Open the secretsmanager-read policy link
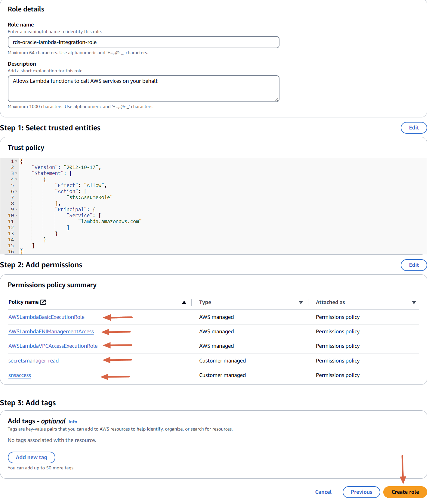This screenshot has height=504, width=429. [33, 361]
